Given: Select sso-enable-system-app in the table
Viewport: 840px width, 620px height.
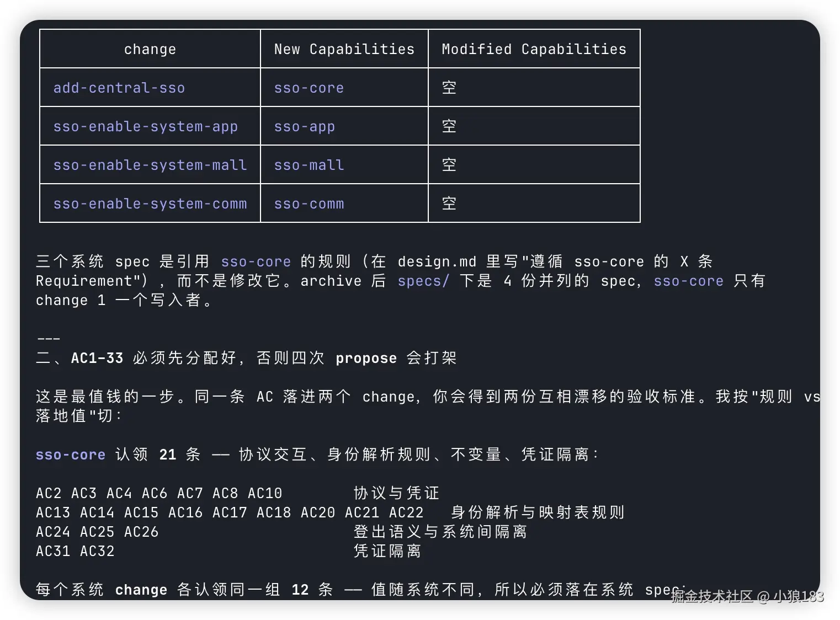Looking at the screenshot, I should (x=146, y=126).
